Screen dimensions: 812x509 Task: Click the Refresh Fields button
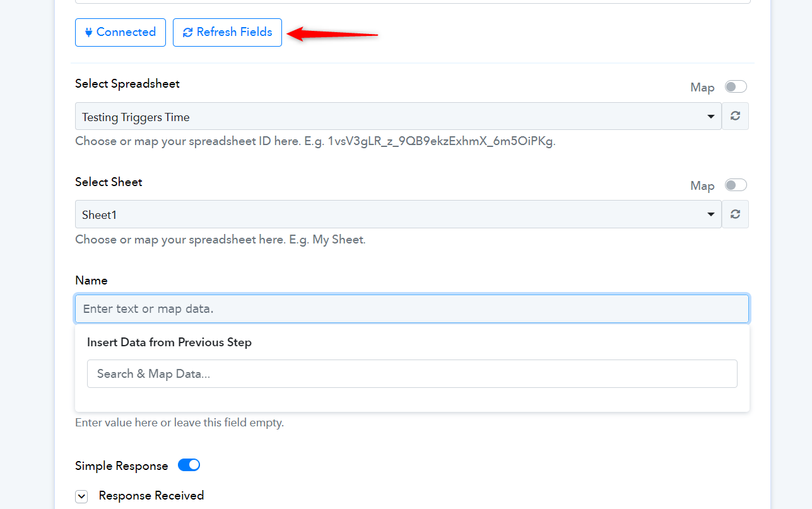click(227, 32)
